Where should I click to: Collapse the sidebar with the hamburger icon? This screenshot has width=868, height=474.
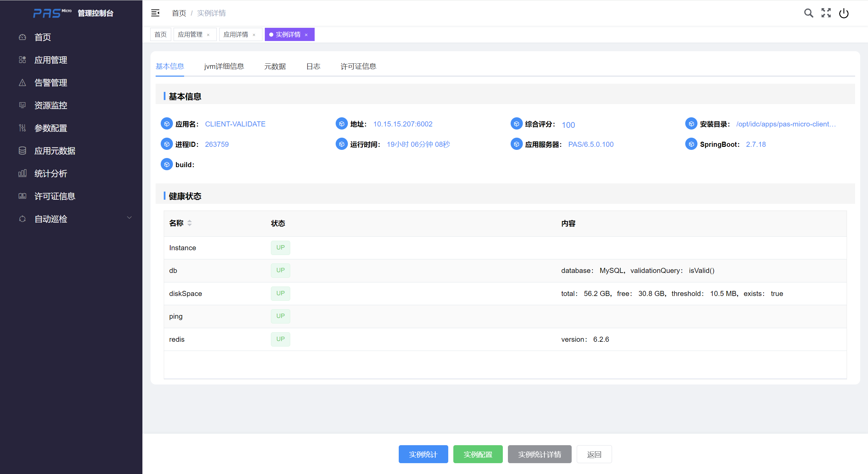pyautogui.click(x=155, y=13)
